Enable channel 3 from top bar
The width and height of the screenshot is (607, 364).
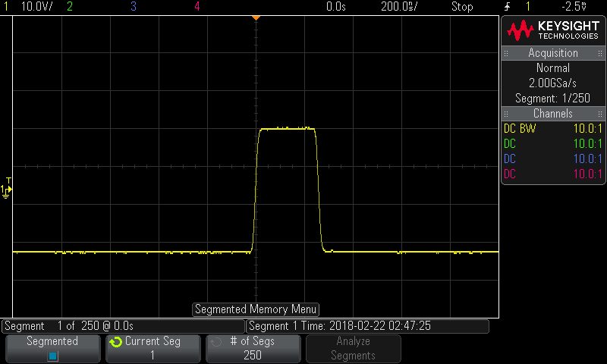tap(134, 7)
